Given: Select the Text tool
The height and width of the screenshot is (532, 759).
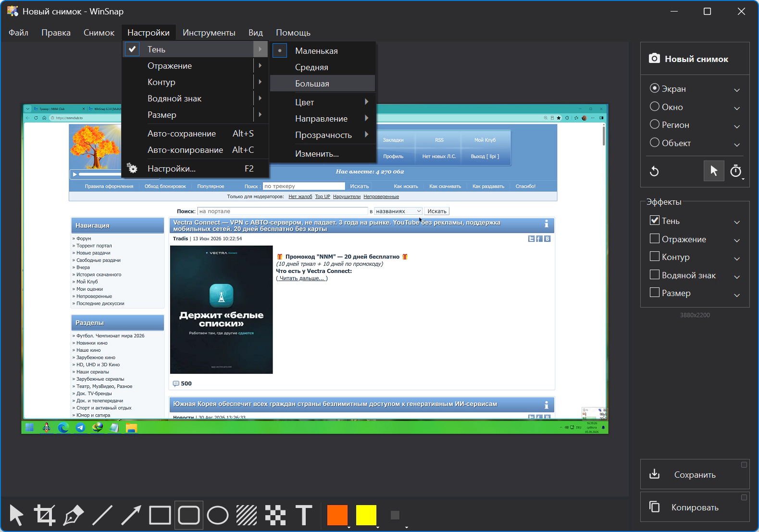Looking at the screenshot, I should [x=304, y=515].
